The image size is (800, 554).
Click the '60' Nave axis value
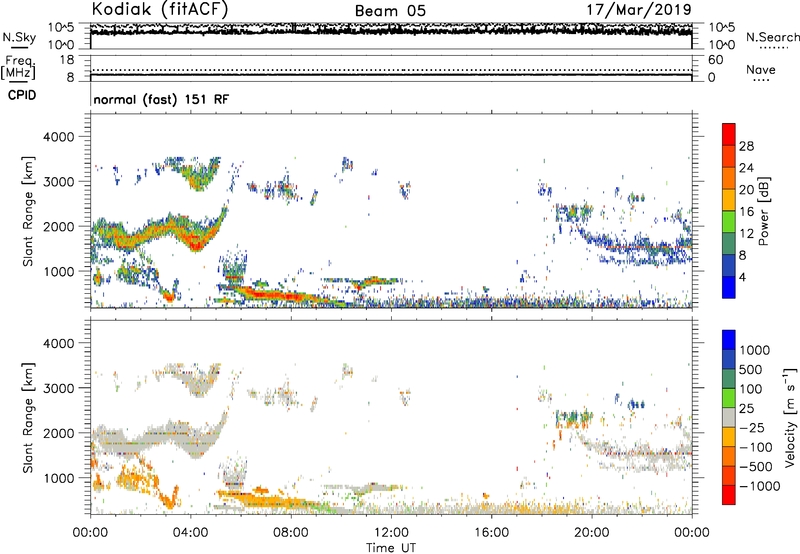point(715,60)
